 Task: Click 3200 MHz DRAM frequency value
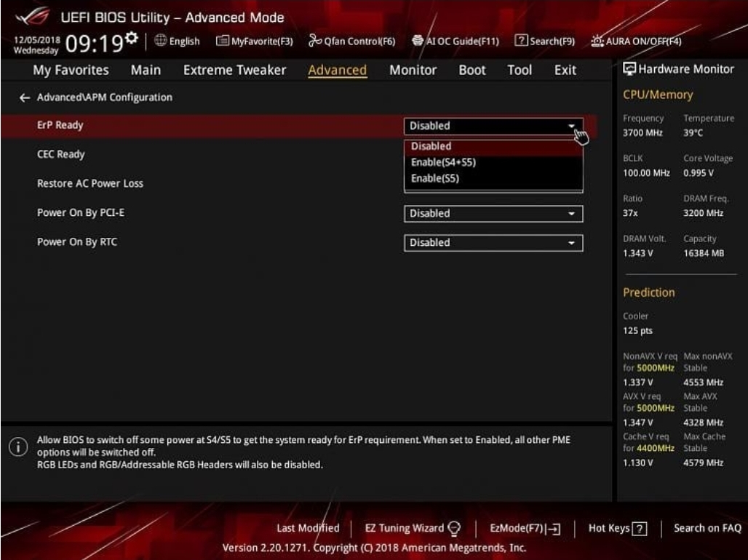703,213
